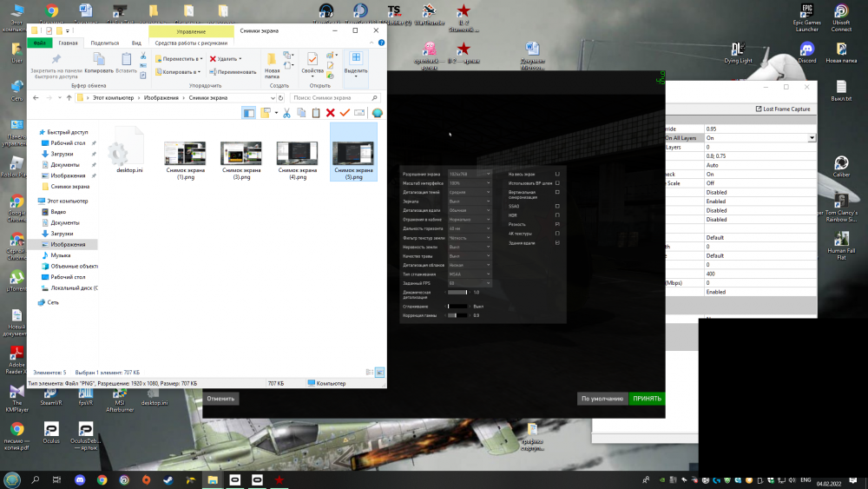Adjust the Коррекция гаммы slider
The image size is (868, 489).
(x=457, y=315)
